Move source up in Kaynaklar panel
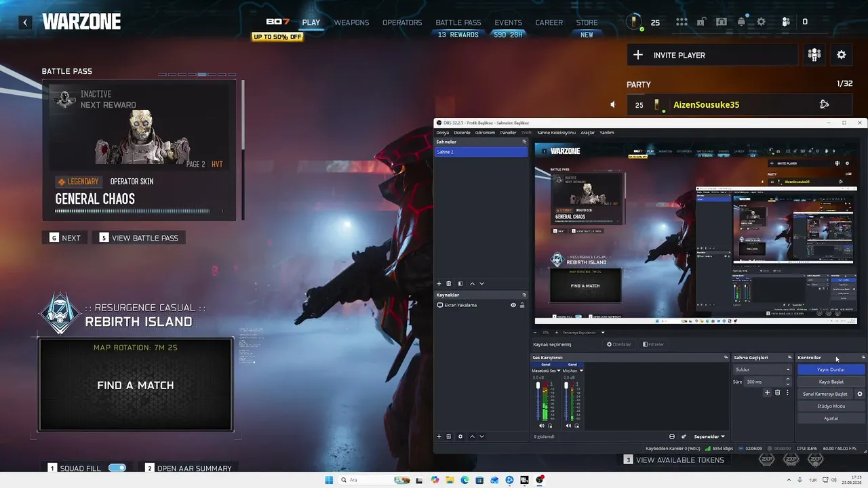 click(473, 436)
